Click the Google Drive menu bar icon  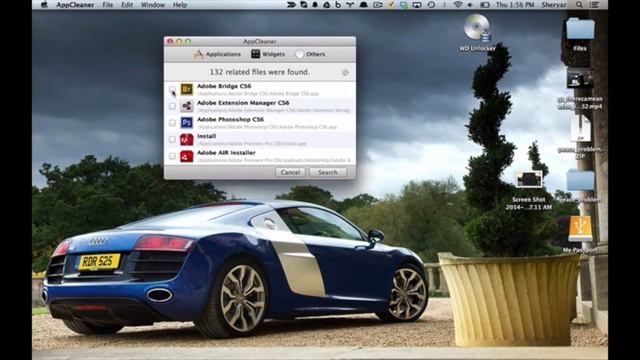[327, 5]
